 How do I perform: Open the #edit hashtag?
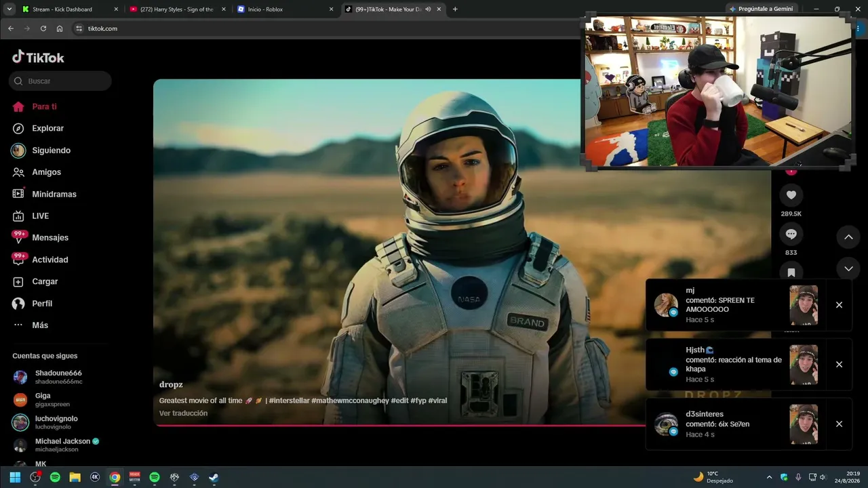click(x=400, y=401)
